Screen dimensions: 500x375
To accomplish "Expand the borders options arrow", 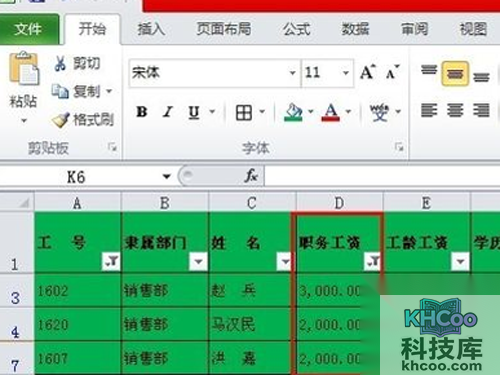I will tap(262, 112).
